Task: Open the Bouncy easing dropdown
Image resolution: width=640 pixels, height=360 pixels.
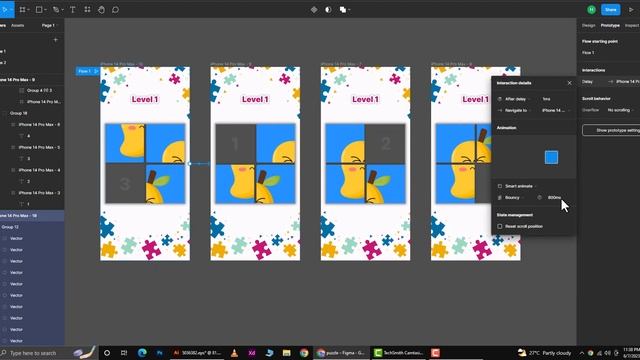Action: (514, 198)
